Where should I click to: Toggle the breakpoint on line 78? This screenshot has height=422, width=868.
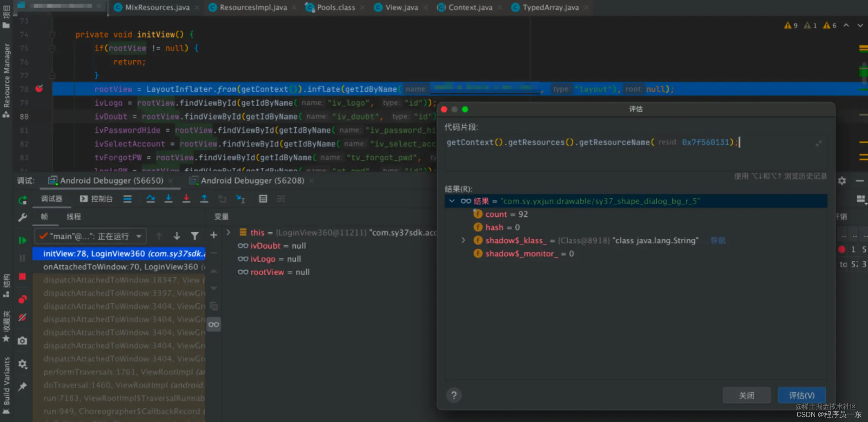pyautogui.click(x=39, y=89)
